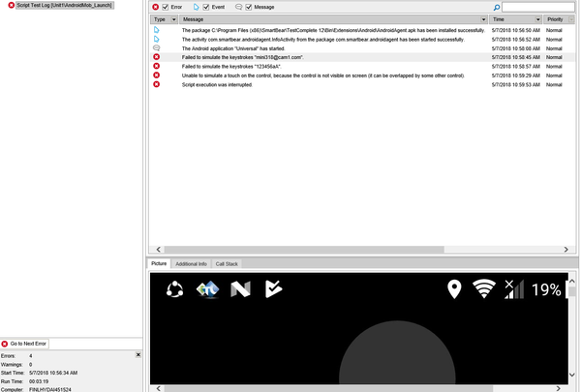Viewport: 581px width, 392px height.
Task: Click the event icon of apk installed row
Action: point(156,30)
